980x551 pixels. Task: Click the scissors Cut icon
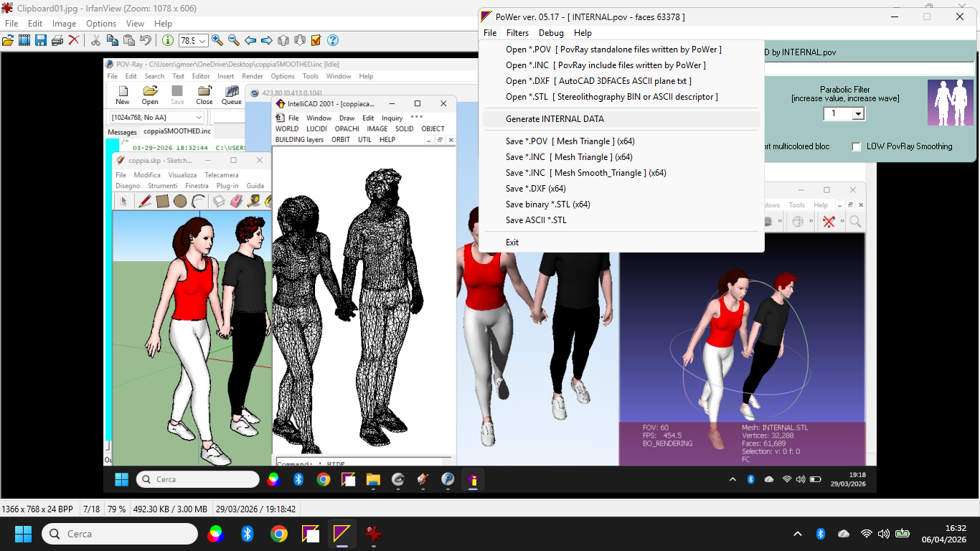[95, 41]
